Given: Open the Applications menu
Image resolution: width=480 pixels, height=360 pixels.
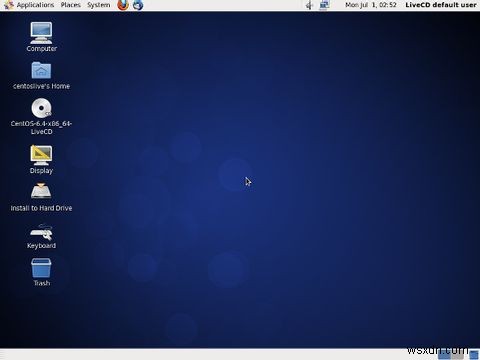Looking at the screenshot, I should pyautogui.click(x=29, y=5).
